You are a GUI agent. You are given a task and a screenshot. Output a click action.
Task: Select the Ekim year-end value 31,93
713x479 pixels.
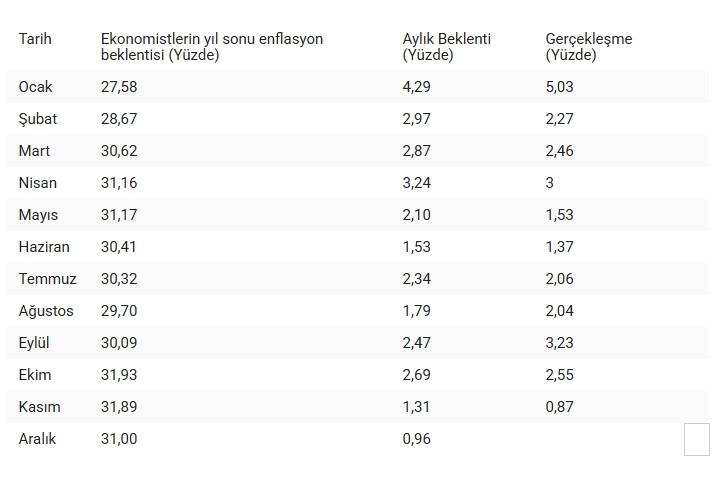[x=119, y=375]
